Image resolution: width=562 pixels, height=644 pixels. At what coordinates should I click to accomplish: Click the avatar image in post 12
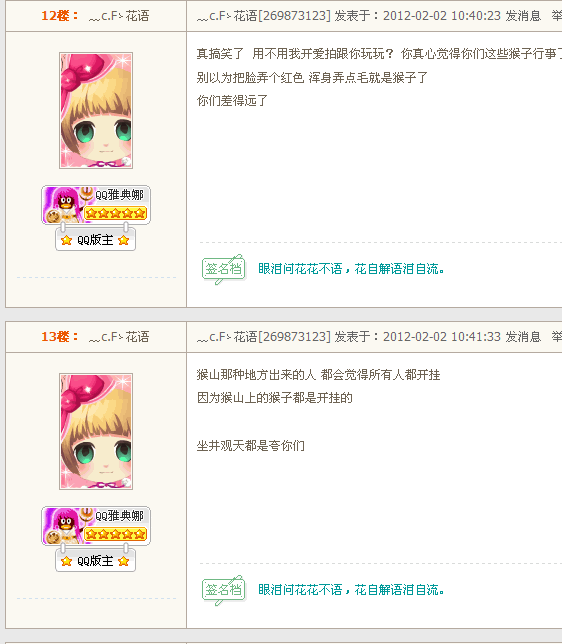96,110
